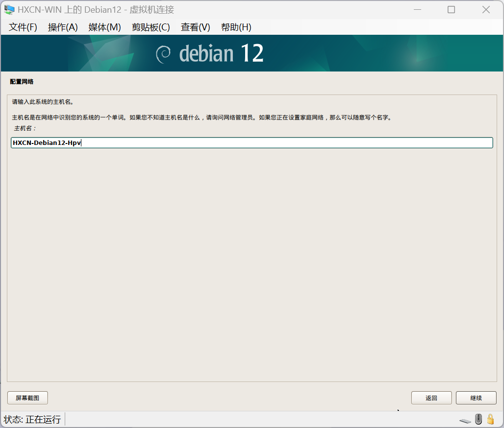Click the hostname explanation paragraph text
Image resolution: width=504 pixels, height=428 pixels.
pos(202,118)
